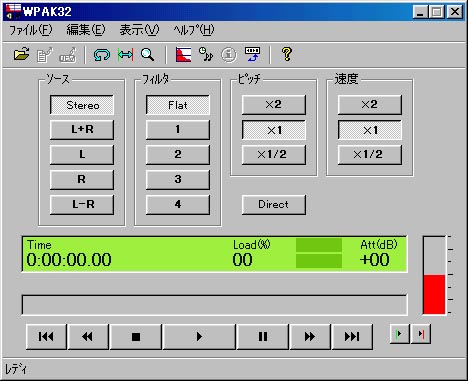Click the magnifying glass icon
Viewport: 468px width, 381px height.
coord(147,54)
